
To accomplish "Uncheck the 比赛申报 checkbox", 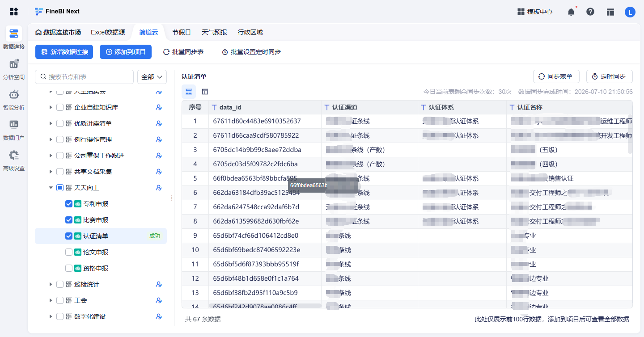I will click(69, 220).
